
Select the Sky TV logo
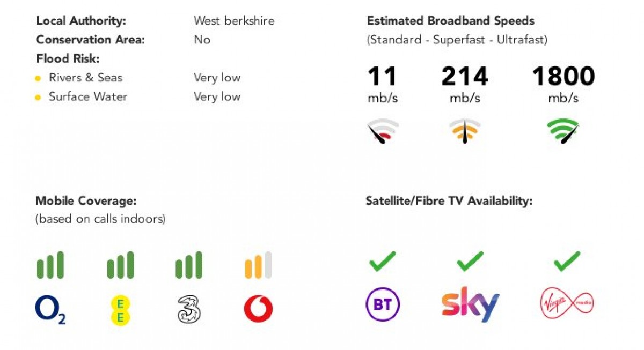coord(470,305)
